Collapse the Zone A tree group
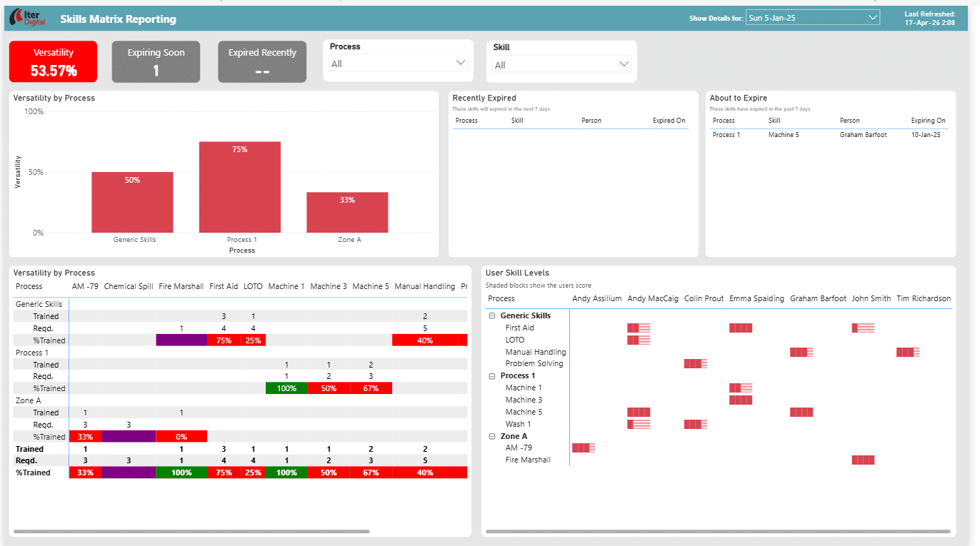The height and width of the screenshot is (546, 980). [x=491, y=436]
